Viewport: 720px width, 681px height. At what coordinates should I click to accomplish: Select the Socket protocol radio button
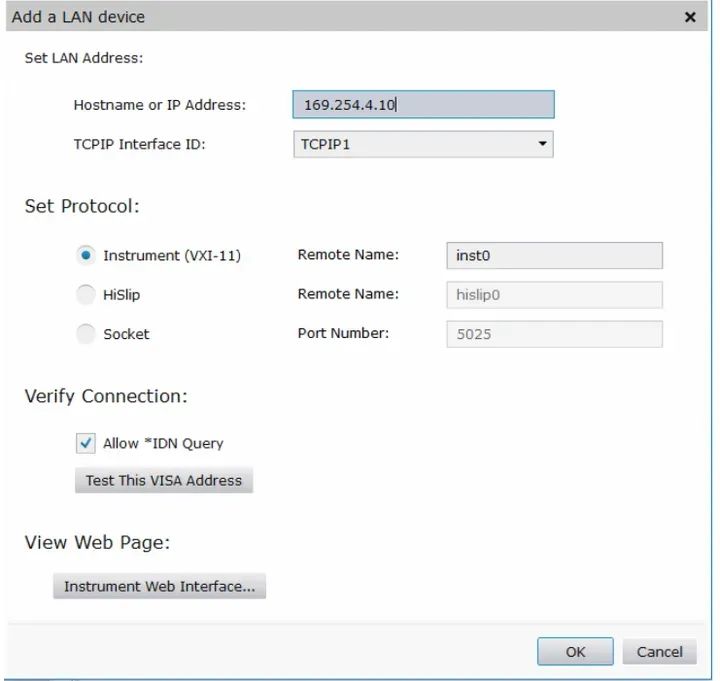(x=87, y=334)
